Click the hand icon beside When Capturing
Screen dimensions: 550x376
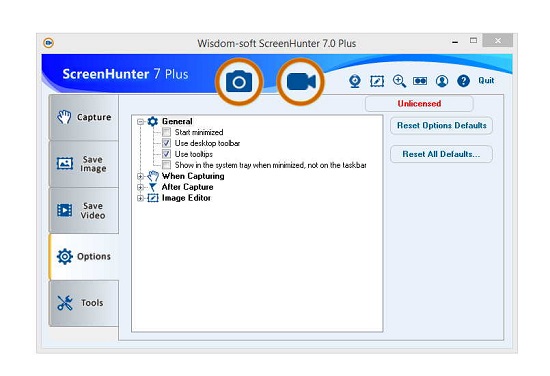153,176
